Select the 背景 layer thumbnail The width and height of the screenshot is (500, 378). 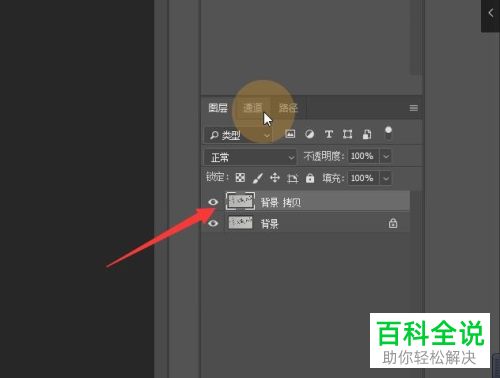click(x=240, y=222)
